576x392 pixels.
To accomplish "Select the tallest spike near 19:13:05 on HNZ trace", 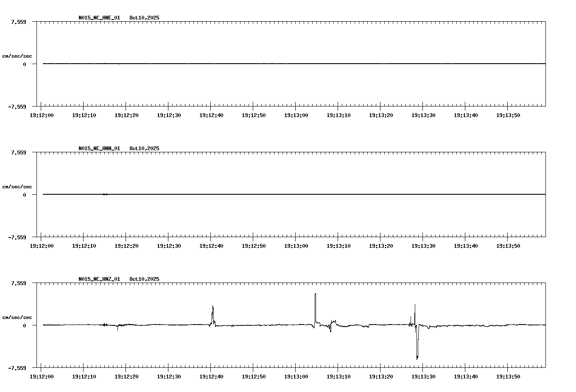I will 316,297.
